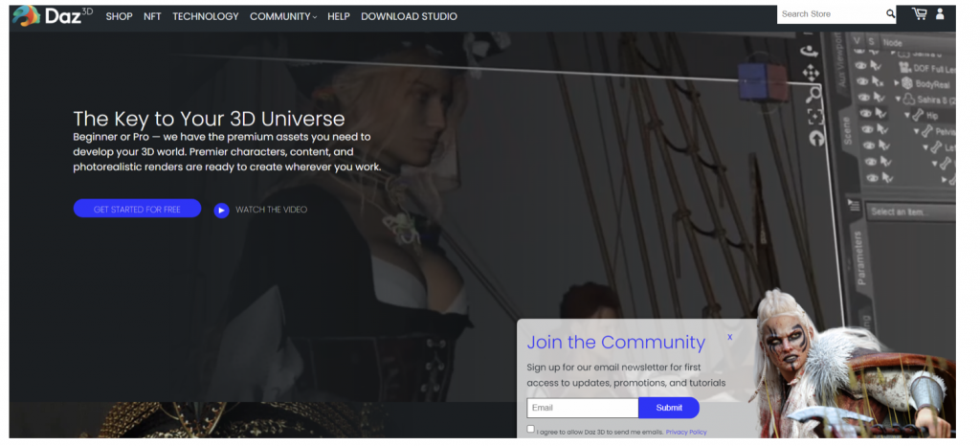Toggle the Pelvis row eye icon
This screenshot has width=980, height=446.
(867, 130)
